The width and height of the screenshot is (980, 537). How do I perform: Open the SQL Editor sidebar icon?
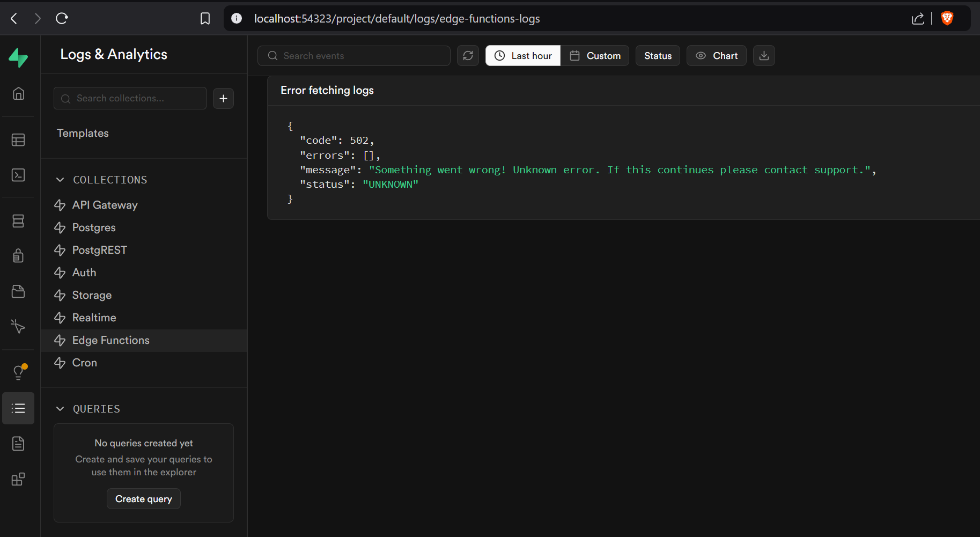(18, 175)
